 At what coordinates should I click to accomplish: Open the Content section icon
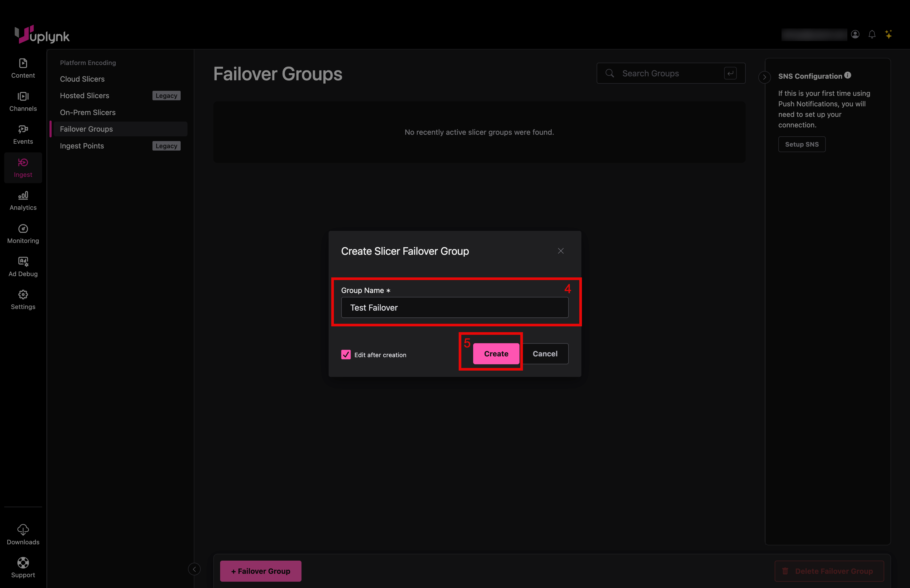(23, 63)
